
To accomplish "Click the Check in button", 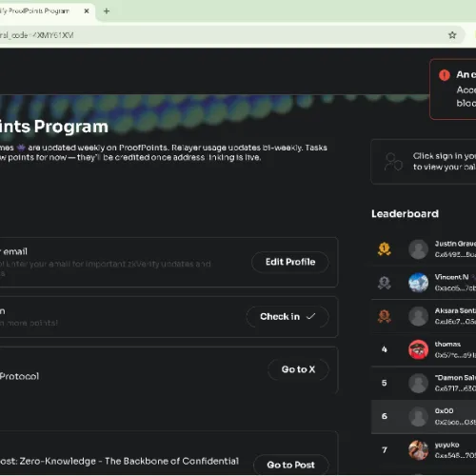I will [288, 317].
